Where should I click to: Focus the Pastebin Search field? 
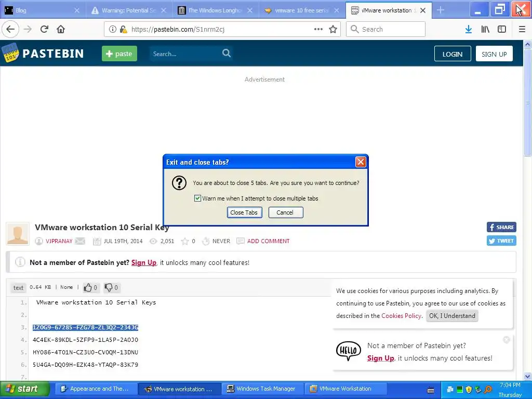185,54
